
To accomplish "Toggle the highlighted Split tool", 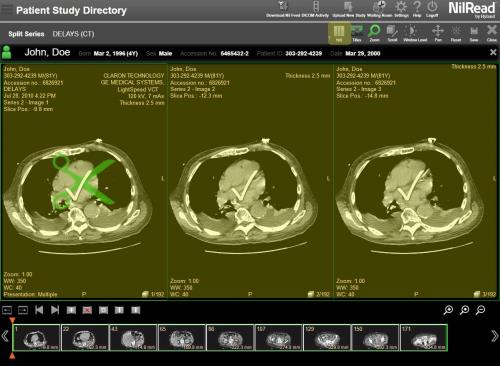I will 339,34.
